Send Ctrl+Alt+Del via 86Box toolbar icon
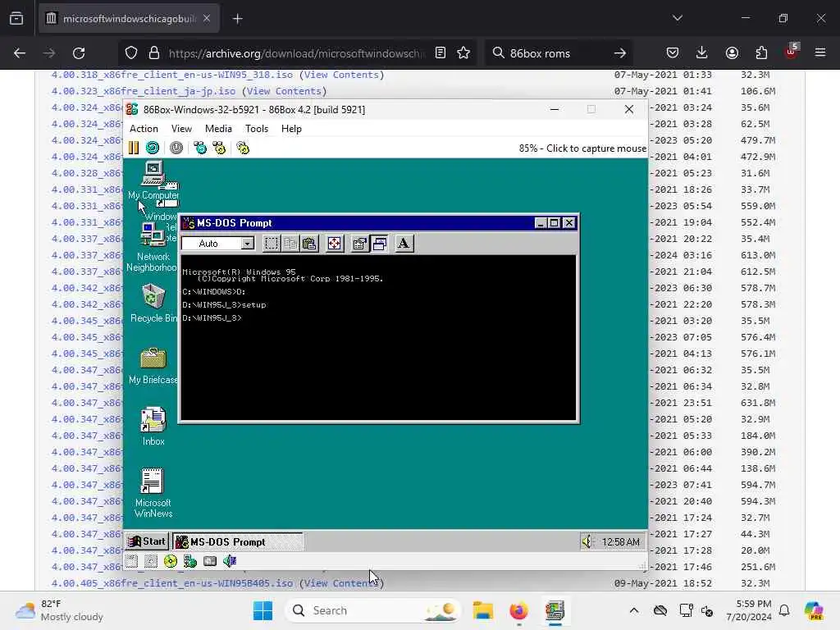 pyautogui.click(x=200, y=148)
